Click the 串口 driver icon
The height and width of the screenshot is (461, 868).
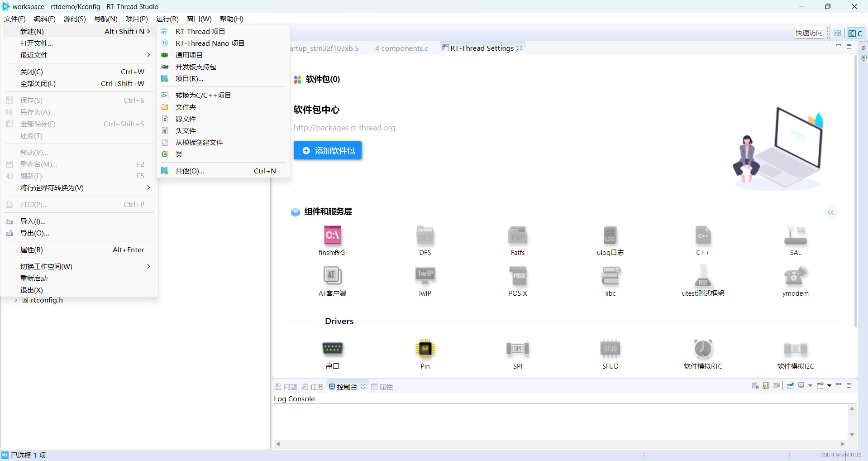(333, 349)
